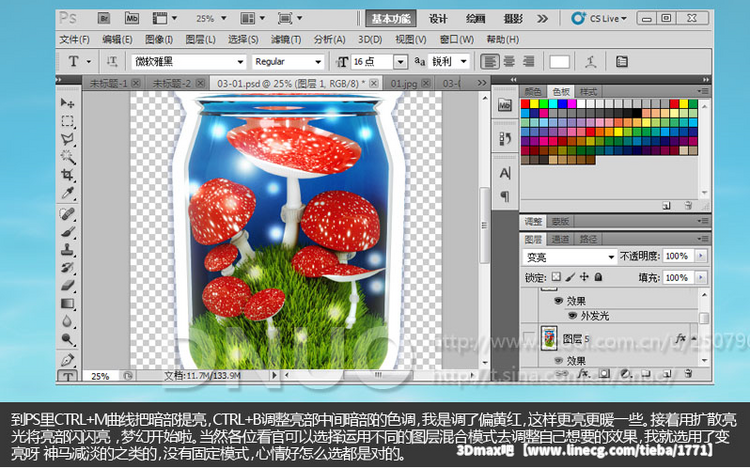Viewport: 750px width, 468px height.
Task: Toggle lock transparent pixels
Action: click(x=556, y=277)
